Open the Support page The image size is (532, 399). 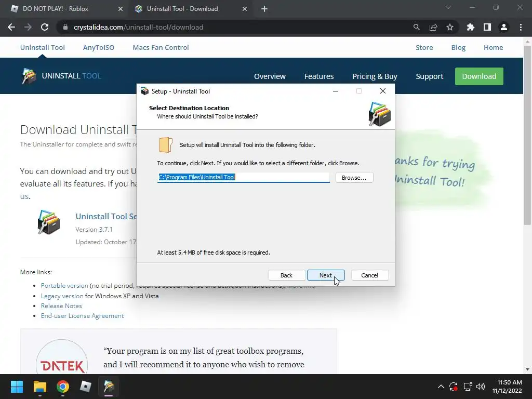point(430,76)
